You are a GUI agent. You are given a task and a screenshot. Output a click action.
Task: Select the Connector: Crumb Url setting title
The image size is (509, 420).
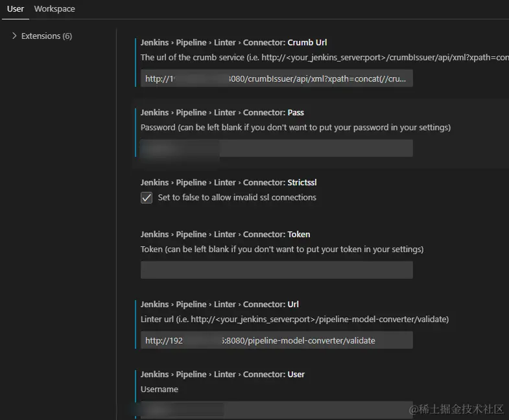pos(233,43)
